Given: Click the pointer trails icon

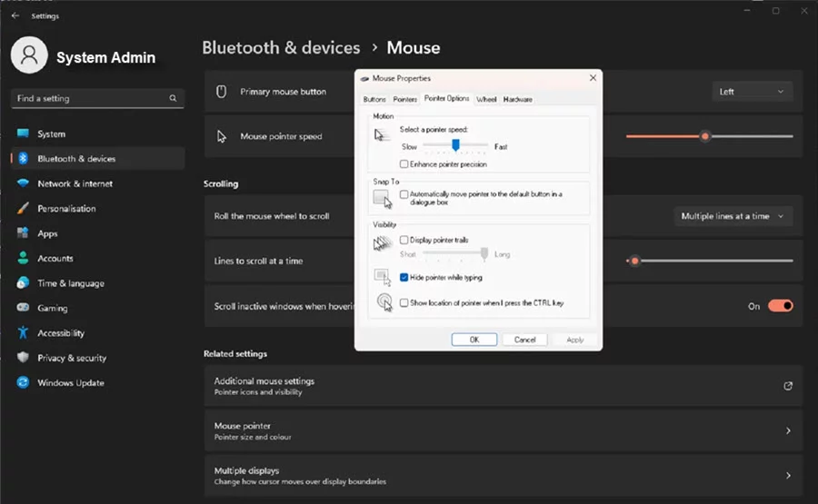Looking at the screenshot, I should pos(383,242).
